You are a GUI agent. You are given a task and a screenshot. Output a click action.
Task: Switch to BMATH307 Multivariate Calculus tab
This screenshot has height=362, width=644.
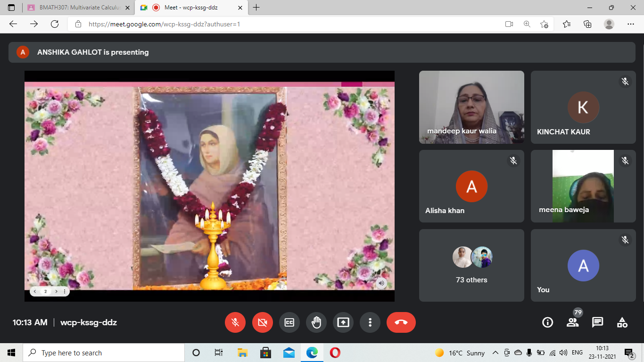coord(78,8)
